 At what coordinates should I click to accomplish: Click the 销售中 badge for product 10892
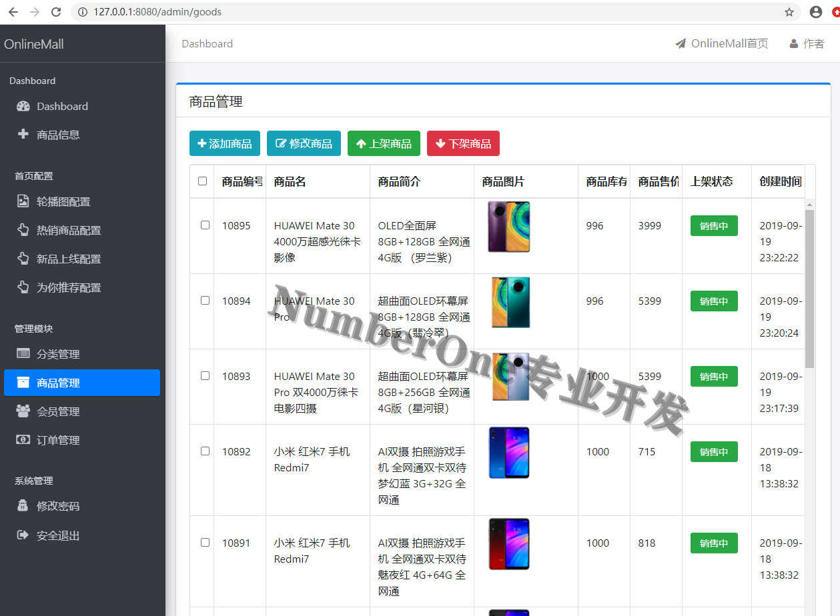(714, 452)
